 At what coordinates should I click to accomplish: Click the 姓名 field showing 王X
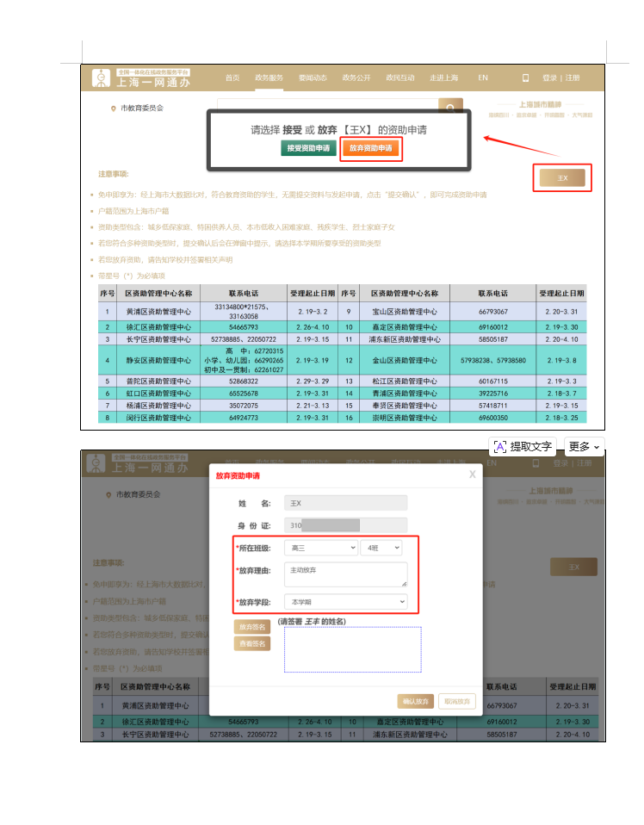pyautogui.click(x=346, y=503)
